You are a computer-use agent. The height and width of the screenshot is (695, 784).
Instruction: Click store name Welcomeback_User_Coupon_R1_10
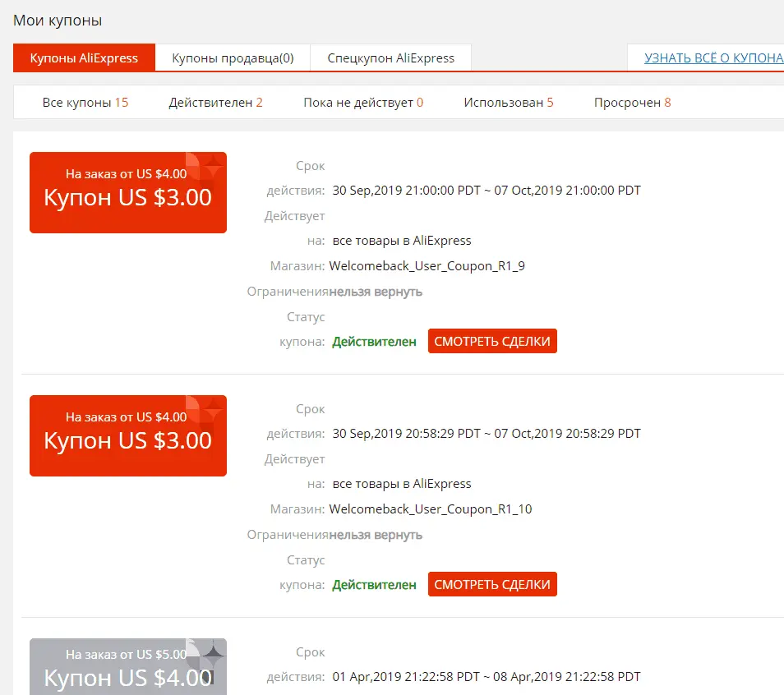[x=431, y=509]
